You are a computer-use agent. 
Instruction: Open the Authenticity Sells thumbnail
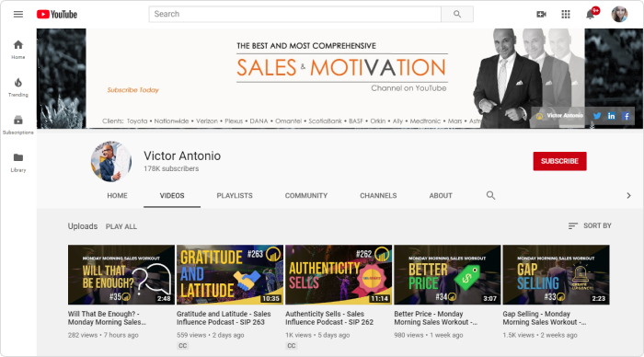pos(339,275)
